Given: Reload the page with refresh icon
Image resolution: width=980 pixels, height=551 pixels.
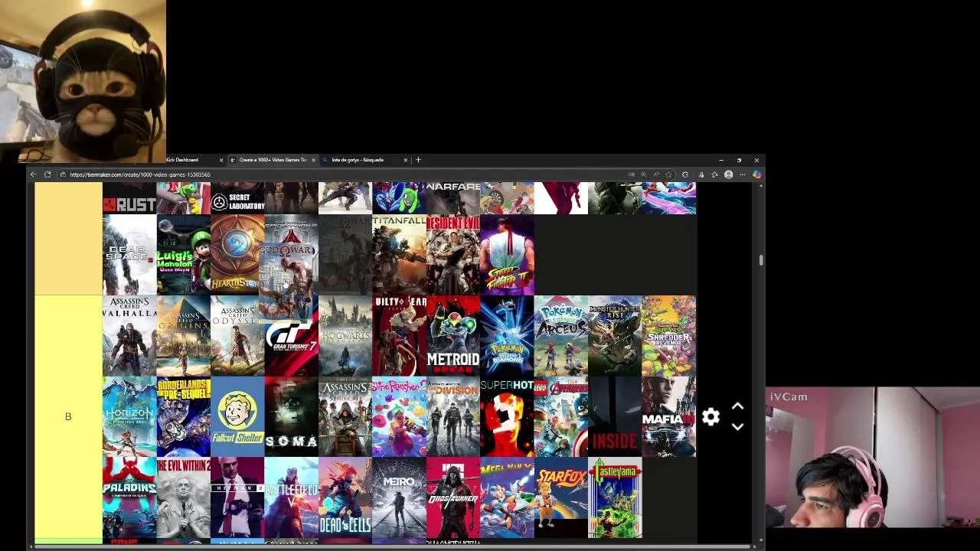Looking at the screenshot, I should coord(47,174).
